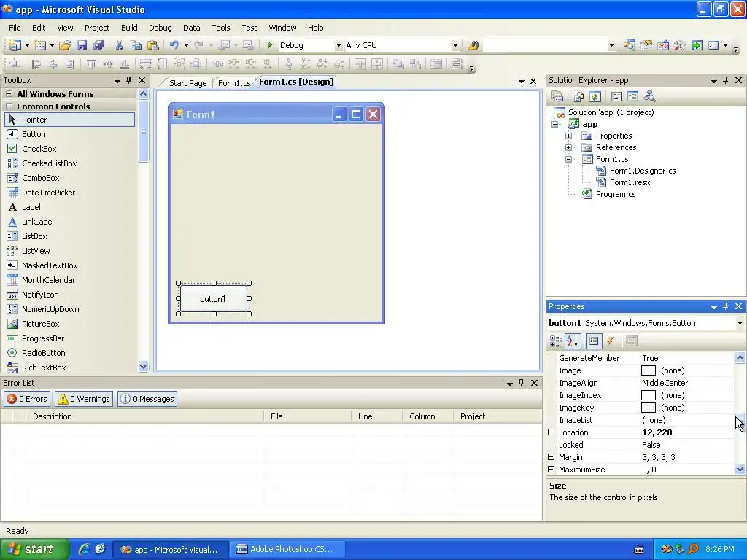Open the Build menu
The image size is (747, 560).
click(x=129, y=28)
